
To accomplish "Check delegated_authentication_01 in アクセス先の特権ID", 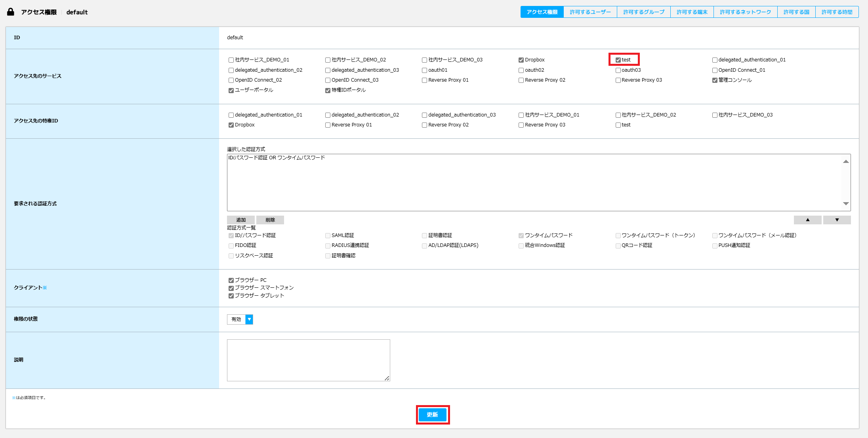I will 231,115.
